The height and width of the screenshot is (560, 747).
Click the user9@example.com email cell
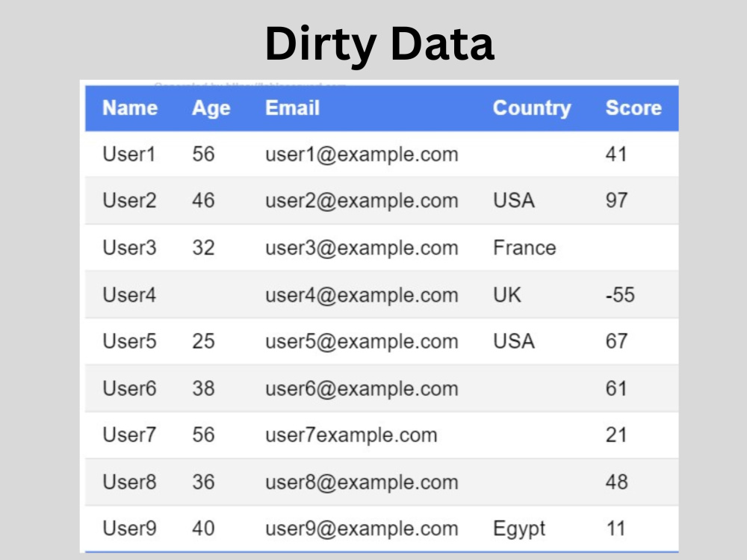(362, 529)
